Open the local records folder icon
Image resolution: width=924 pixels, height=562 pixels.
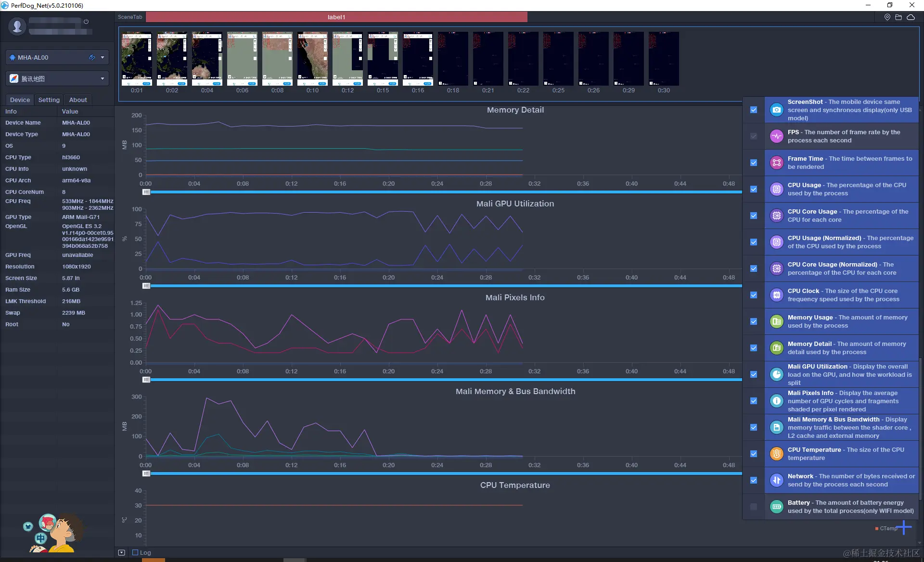click(898, 17)
